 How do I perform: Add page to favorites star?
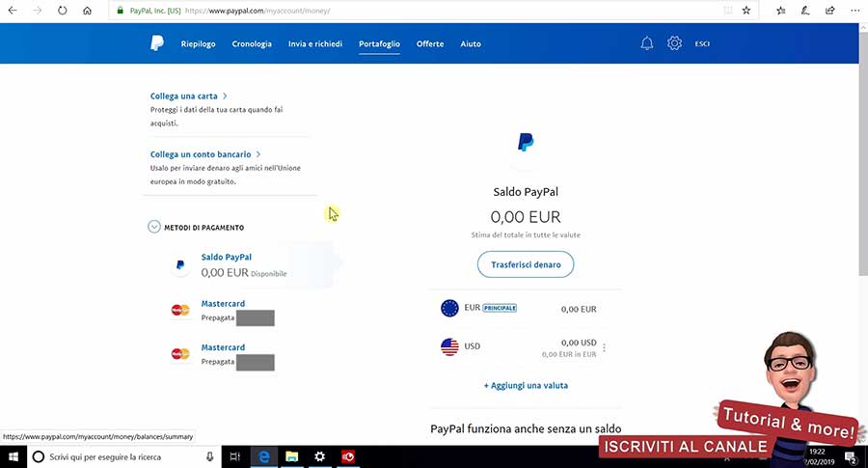[x=746, y=11]
